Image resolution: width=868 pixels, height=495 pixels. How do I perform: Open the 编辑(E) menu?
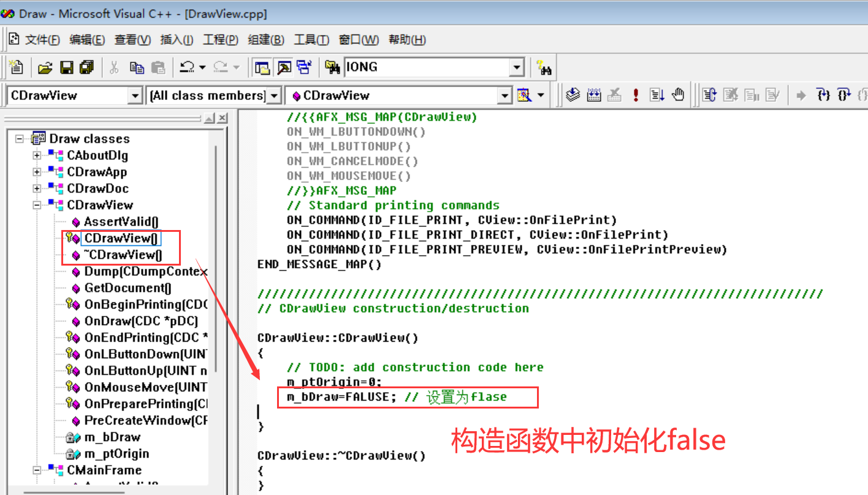tap(87, 40)
